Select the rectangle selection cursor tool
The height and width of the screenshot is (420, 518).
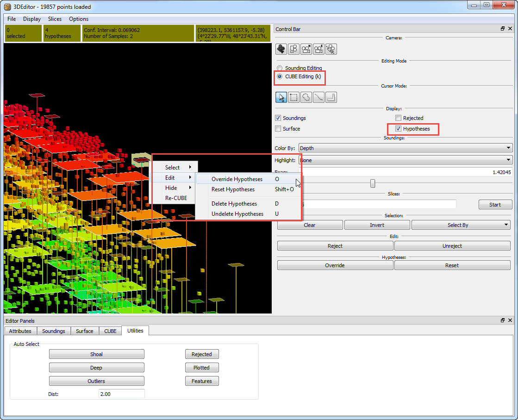pos(293,97)
